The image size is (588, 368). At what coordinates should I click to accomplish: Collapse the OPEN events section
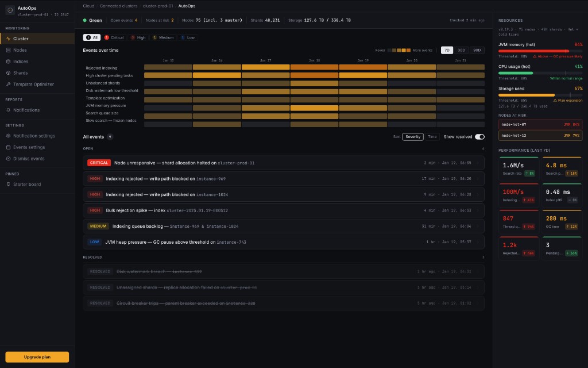89,148
